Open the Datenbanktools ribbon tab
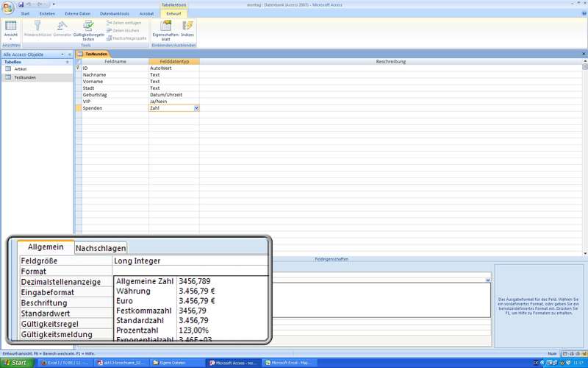The width and height of the screenshot is (588, 368). click(114, 13)
